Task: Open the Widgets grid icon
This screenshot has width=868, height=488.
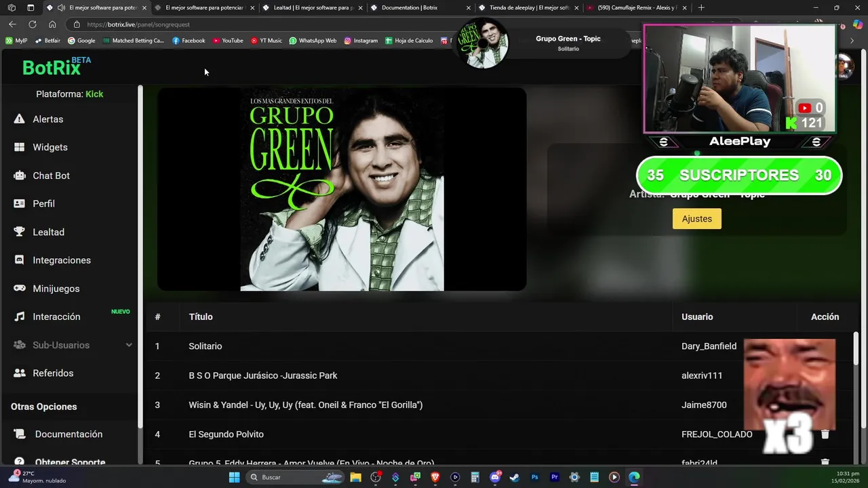Action: pyautogui.click(x=19, y=147)
